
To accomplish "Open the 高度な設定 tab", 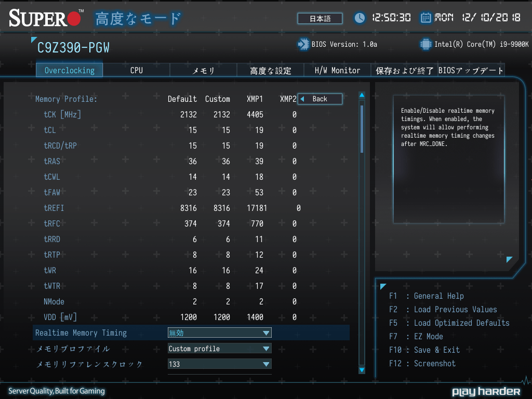I will click(x=270, y=70).
